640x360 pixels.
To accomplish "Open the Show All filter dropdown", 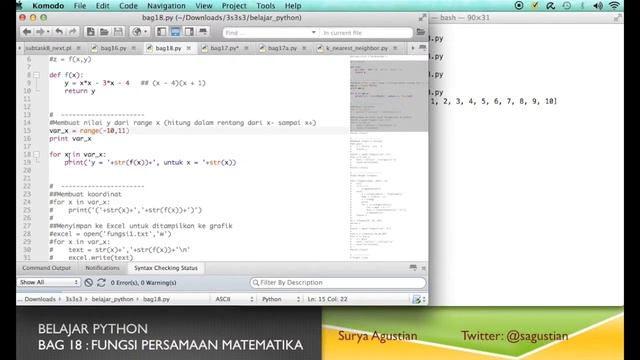I will point(49,282).
